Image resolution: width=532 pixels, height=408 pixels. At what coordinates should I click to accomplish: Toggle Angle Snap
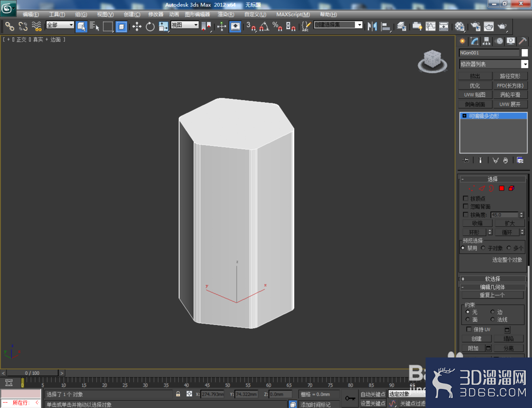(264, 26)
